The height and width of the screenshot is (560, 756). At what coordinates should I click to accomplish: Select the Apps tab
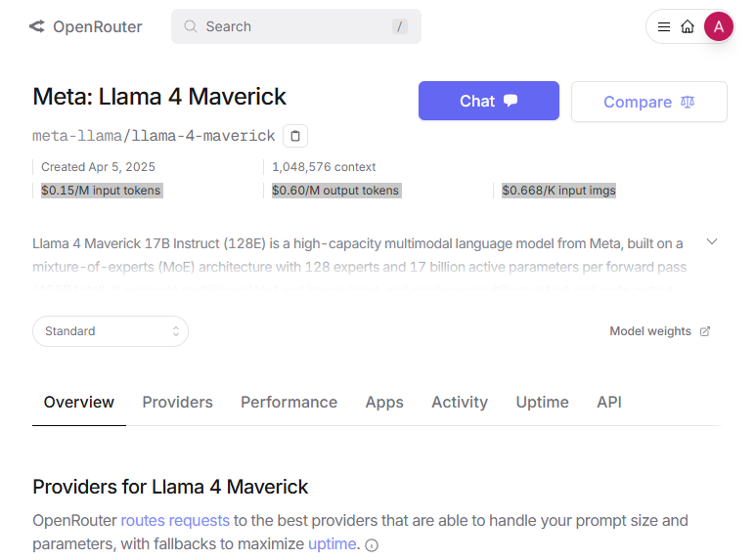pyautogui.click(x=384, y=402)
